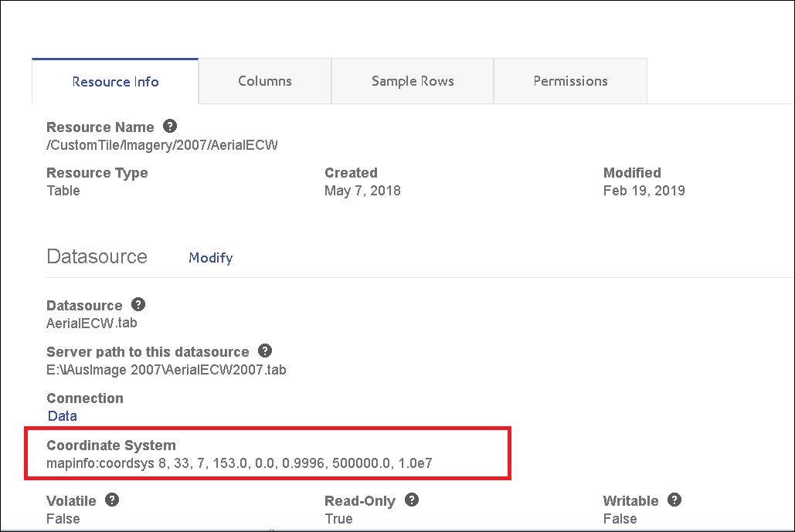Click the Connection field label

coord(85,398)
